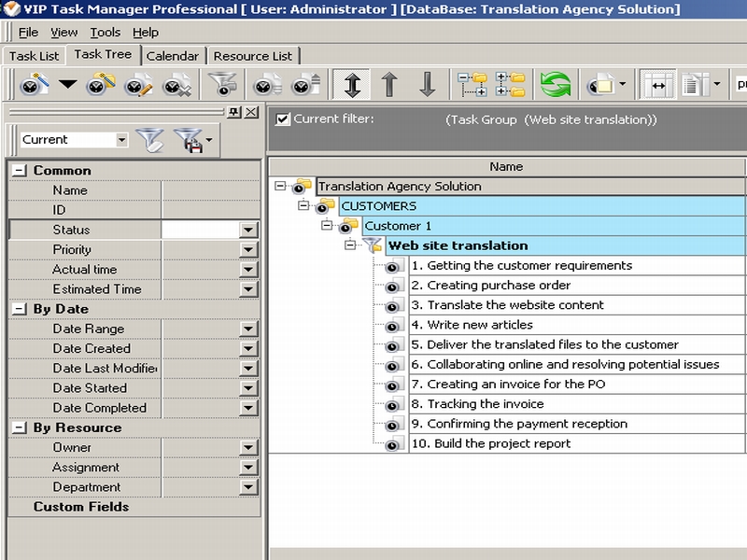Click the double-headed vertical arrow toolbar button

(352, 85)
